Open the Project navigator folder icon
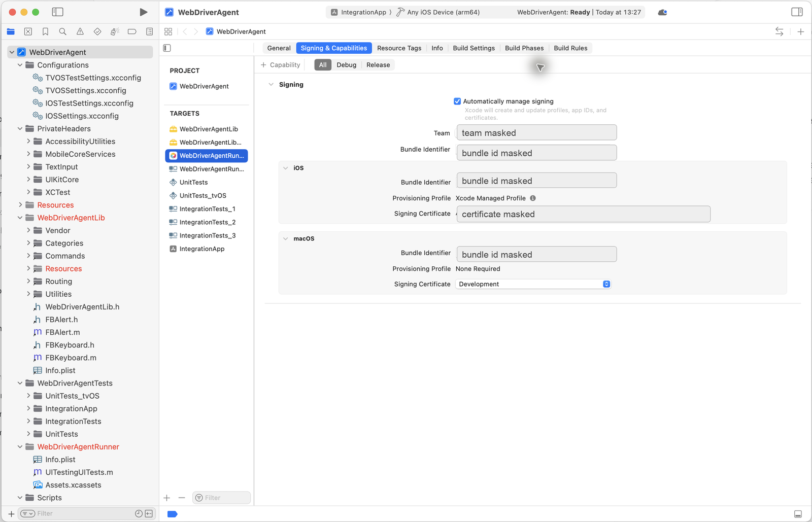Screen dimensions: 812x522 click(x=11, y=31)
